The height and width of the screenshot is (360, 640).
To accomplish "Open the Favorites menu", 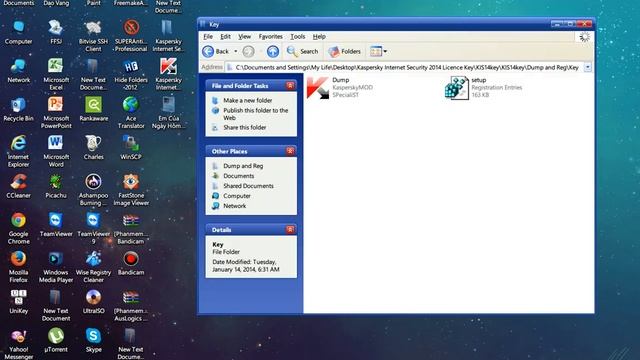I will pyautogui.click(x=271, y=37).
